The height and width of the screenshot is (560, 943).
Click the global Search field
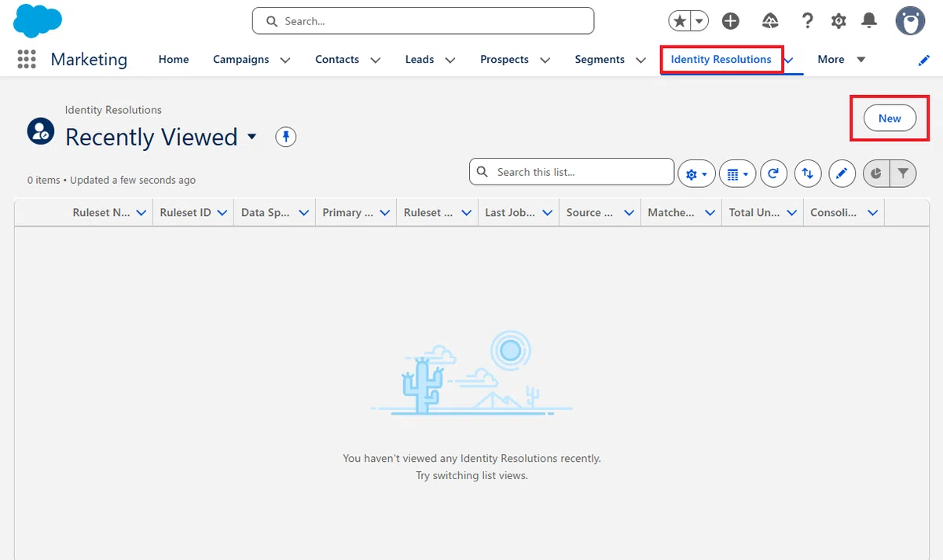coord(423,21)
